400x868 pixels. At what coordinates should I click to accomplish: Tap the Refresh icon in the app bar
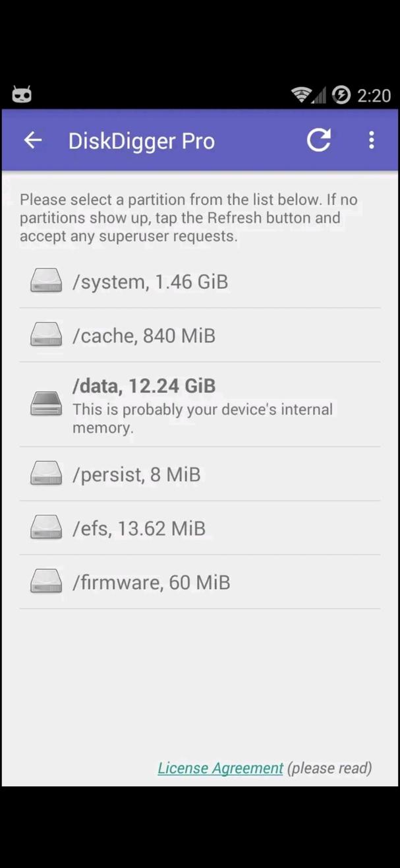(x=319, y=140)
